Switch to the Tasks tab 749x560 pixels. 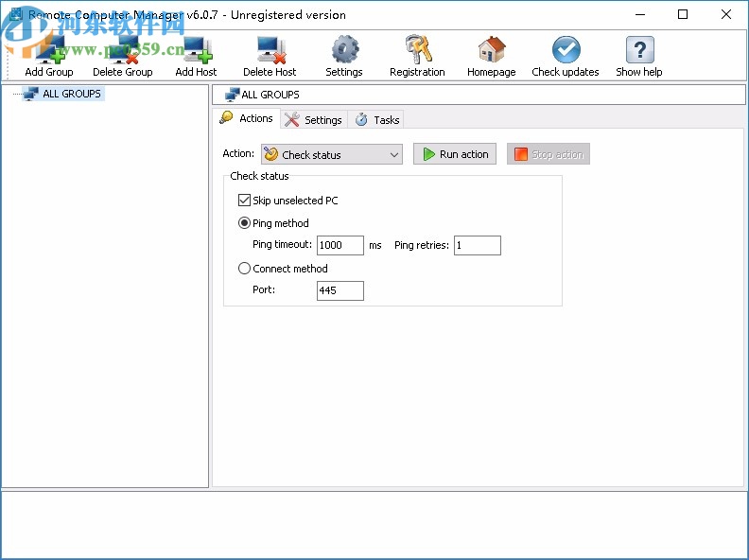[x=377, y=120]
